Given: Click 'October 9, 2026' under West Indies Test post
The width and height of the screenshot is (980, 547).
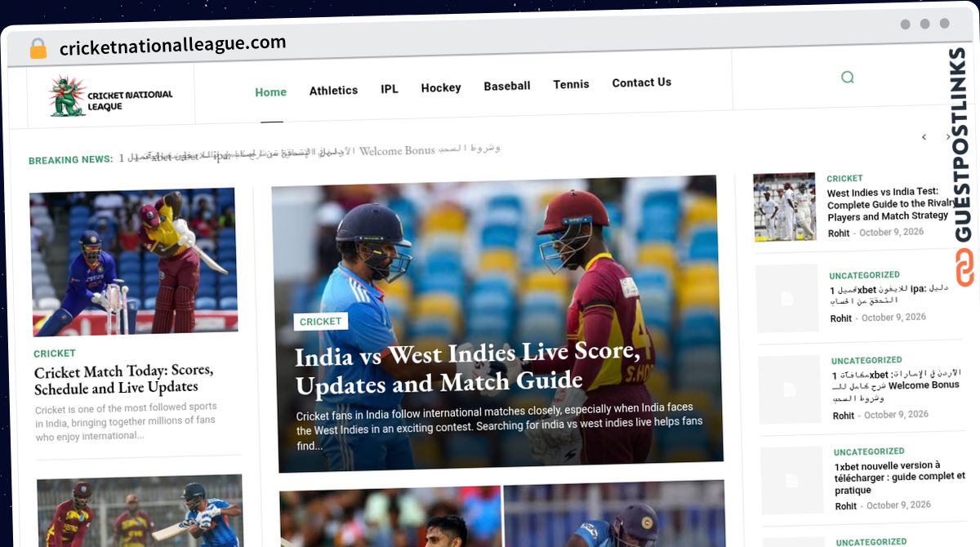Looking at the screenshot, I should coord(892,232).
